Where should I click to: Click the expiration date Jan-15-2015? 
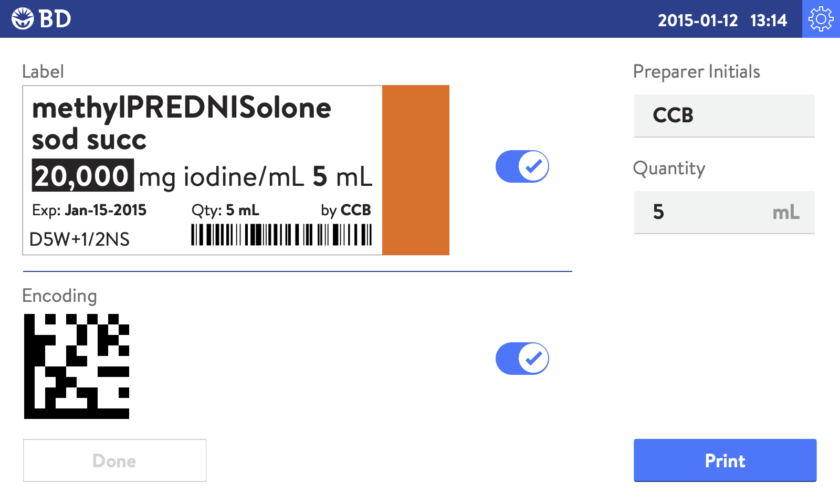click(106, 210)
